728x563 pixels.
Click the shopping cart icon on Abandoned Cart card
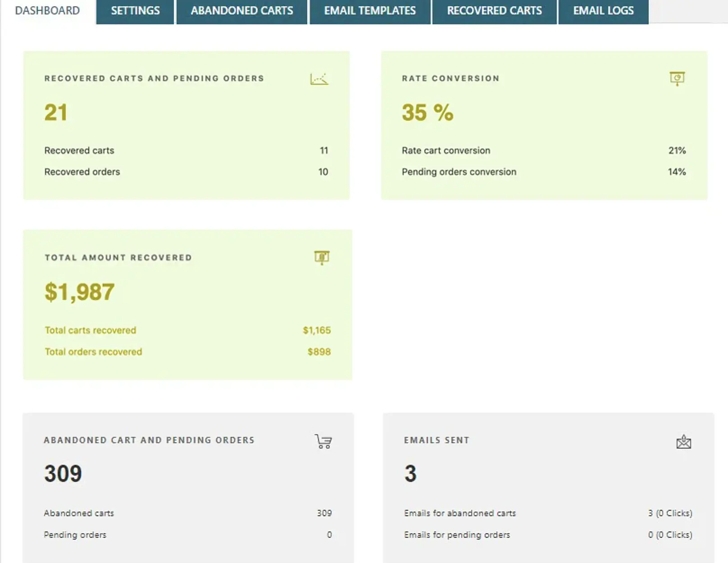click(x=323, y=441)
